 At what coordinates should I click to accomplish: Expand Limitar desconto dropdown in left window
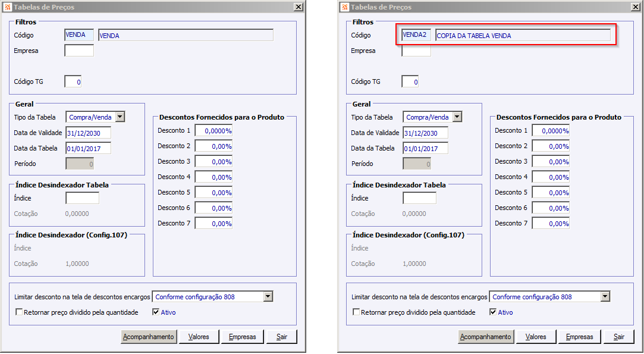pyautogui.click(x=268, y=296)
